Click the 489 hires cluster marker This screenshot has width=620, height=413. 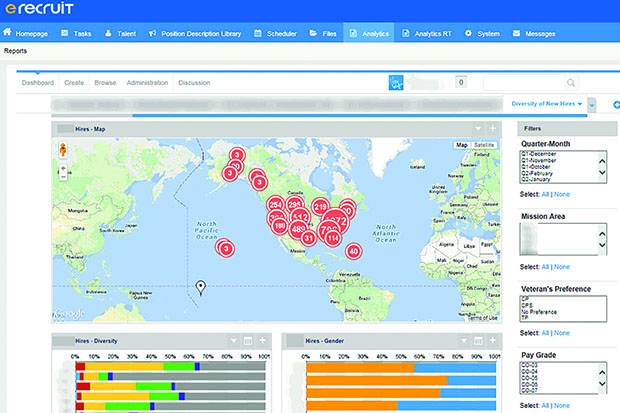tap(298, 228)
